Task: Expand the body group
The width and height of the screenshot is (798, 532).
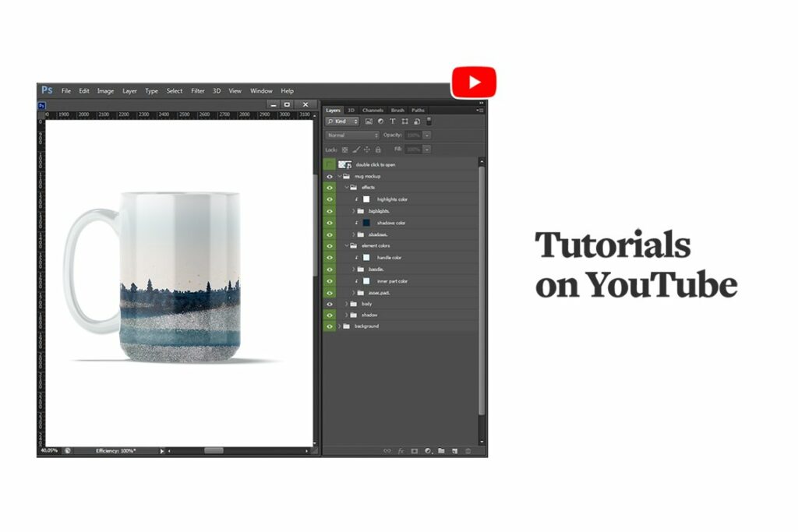Action: point(347,304)
